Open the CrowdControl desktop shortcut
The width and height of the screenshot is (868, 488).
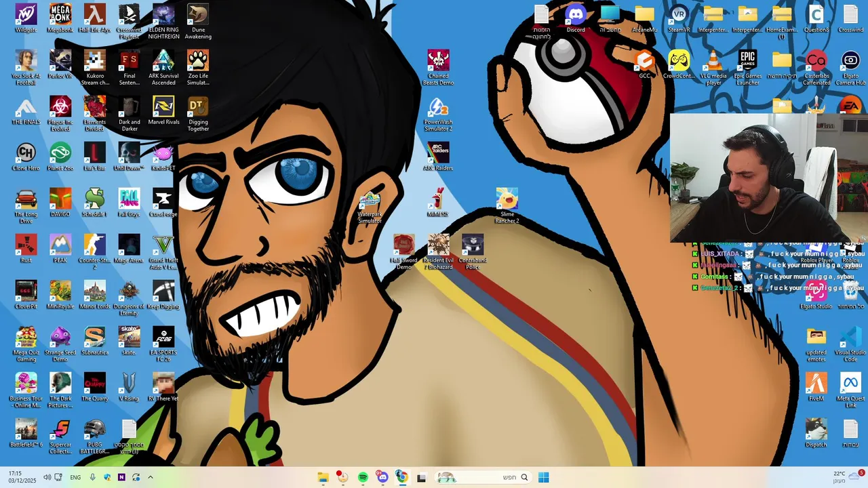pyautogui.click(x=679, y=64)
